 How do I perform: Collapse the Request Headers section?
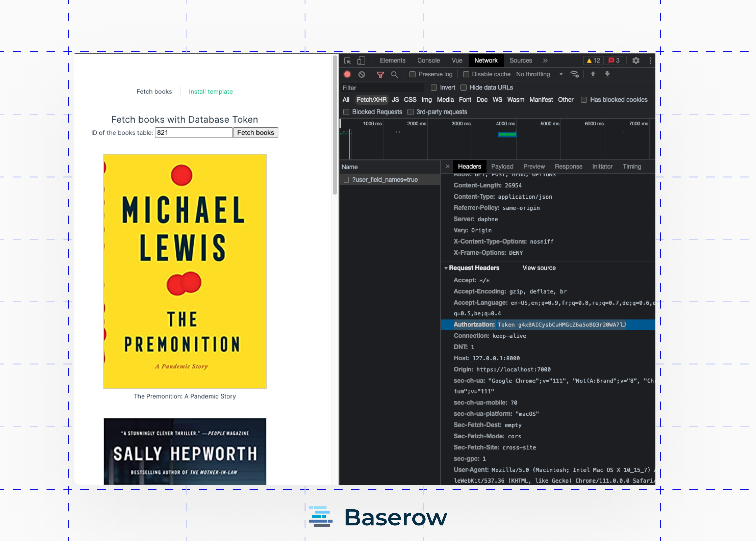coord(446,268)
